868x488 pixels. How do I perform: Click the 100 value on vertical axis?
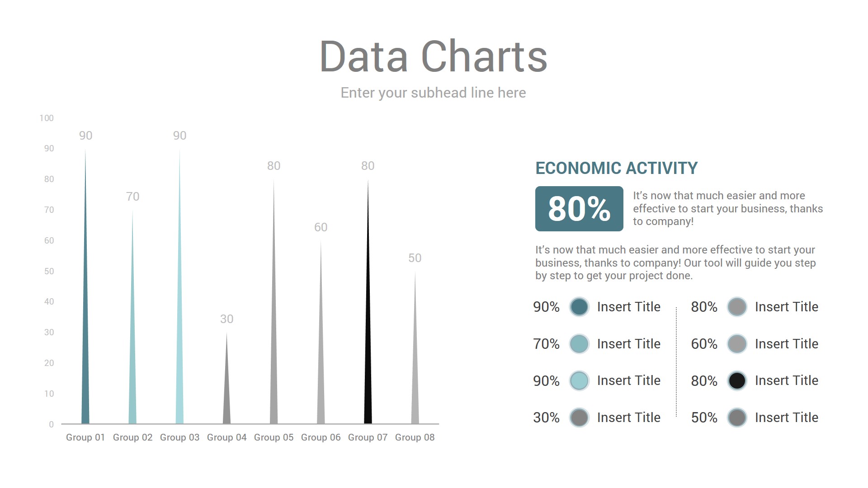pyautogui.click(x=47, y=118)
